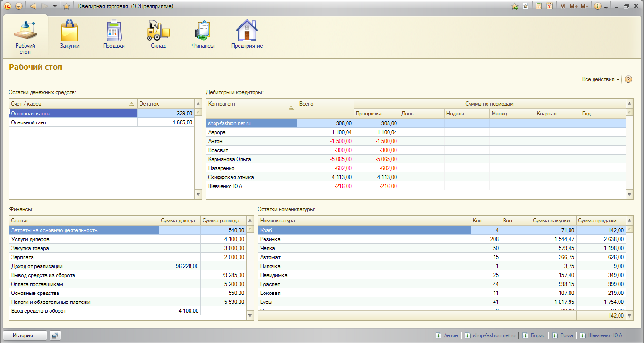Open the Предприятие section

click(x=247, y=34)
